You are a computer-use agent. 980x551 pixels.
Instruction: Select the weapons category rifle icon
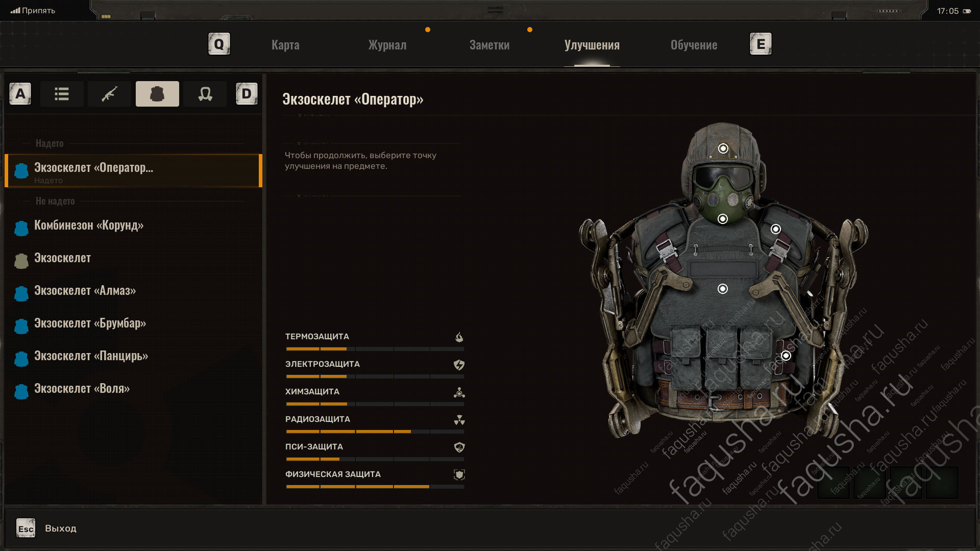point(109,94)
